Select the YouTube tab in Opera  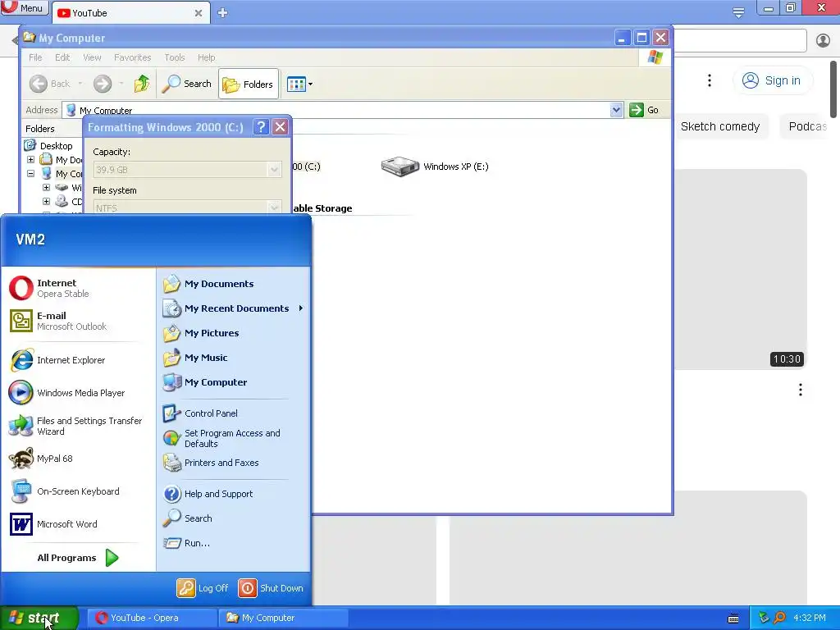tap(131, 13)
